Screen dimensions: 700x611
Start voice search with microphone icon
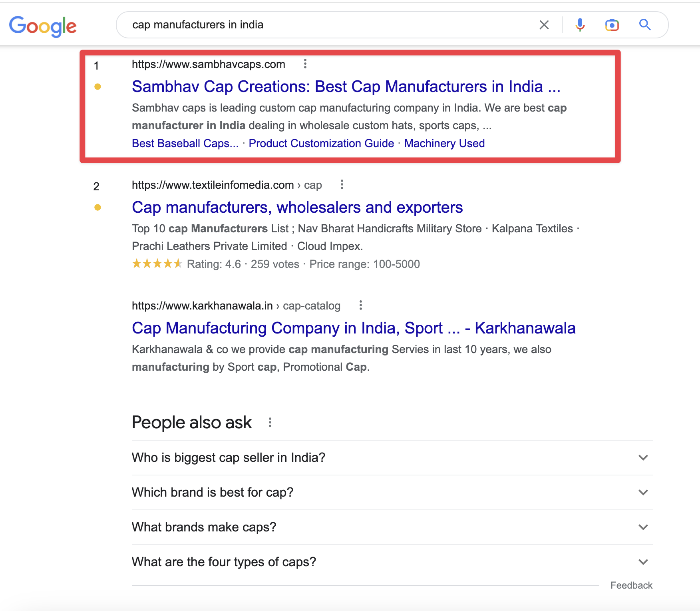tap(580, 25)
